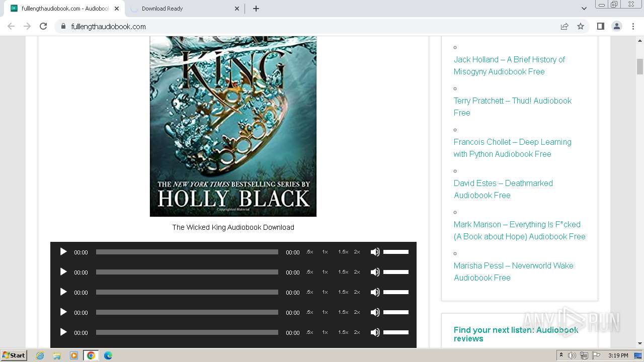The height and width of the screenshot is (362, 644).
Task: Open File Explorer from taskbar
Action: pyautogui.click(x=57, y=355)
